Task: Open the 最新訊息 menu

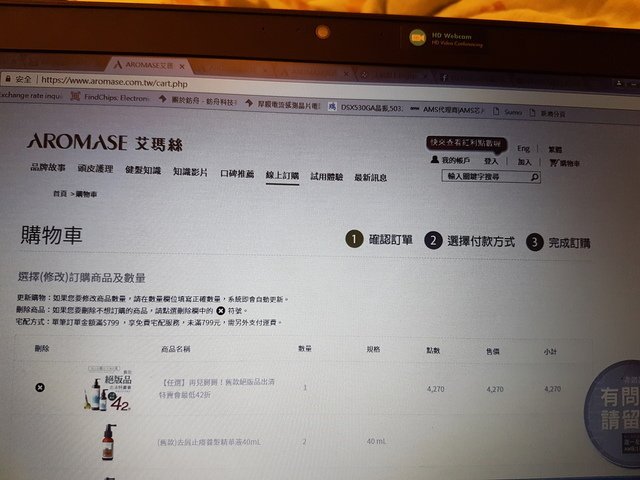Action: tap(371, 178)
